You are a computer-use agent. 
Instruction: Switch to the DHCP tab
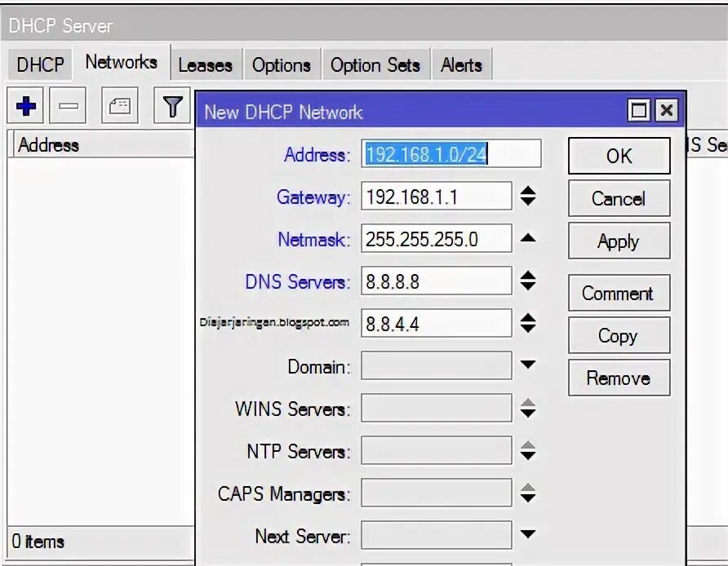40,64
